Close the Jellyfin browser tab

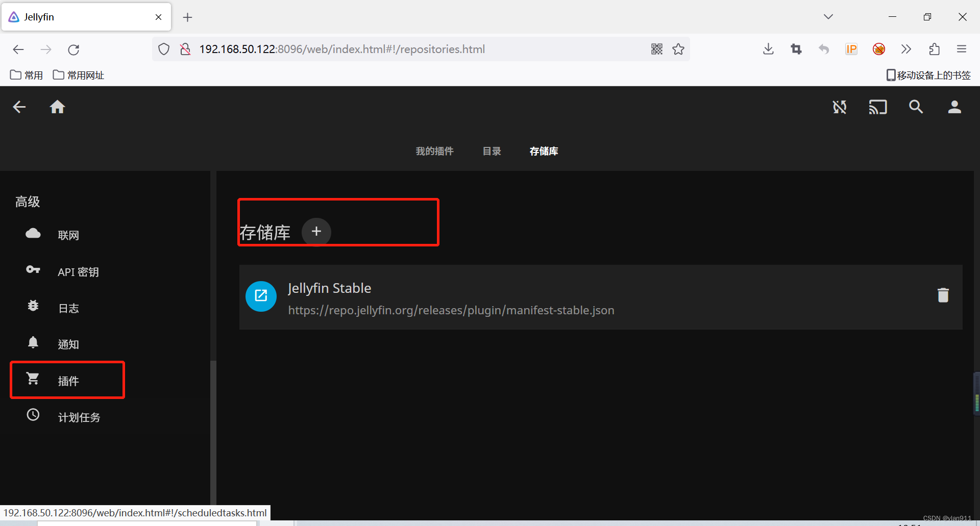158,17
